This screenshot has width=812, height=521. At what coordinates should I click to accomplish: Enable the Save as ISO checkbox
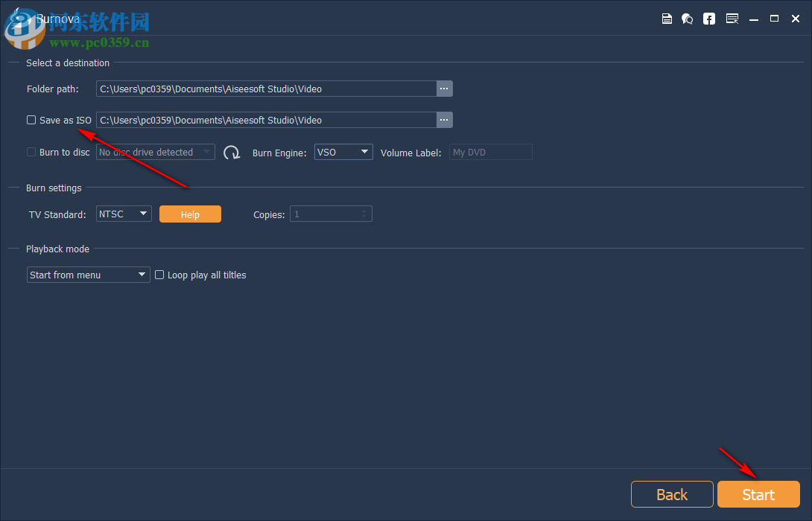coord(31,120)
